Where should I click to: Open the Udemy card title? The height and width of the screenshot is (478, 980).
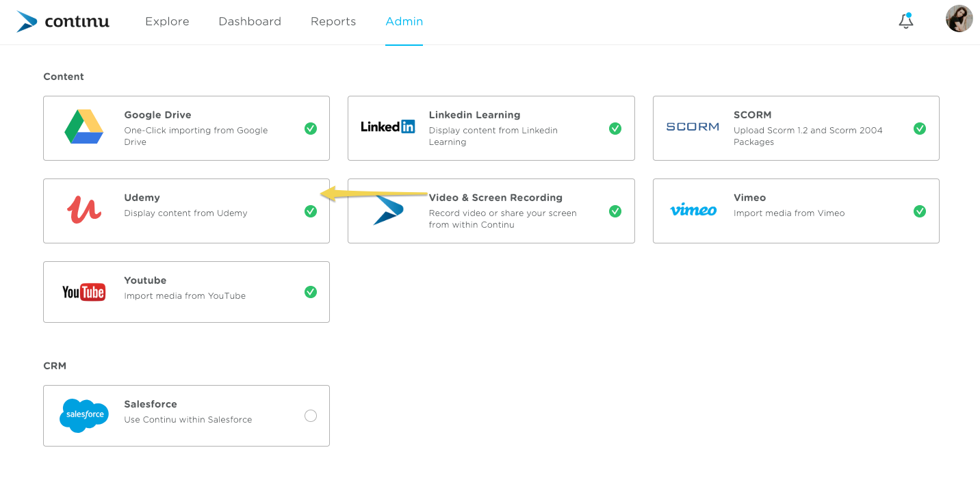[x=142, y=198]
